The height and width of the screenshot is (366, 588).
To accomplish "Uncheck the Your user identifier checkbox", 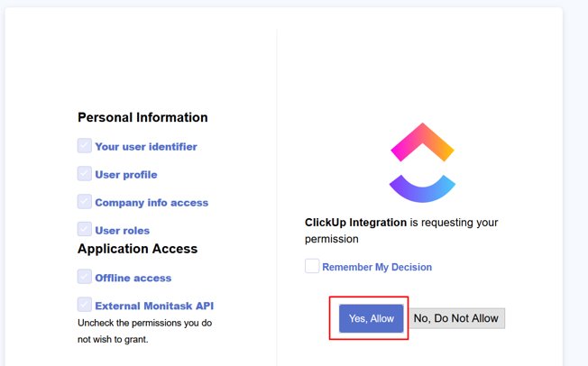I will pyautogui.click(x=85, y=146).
